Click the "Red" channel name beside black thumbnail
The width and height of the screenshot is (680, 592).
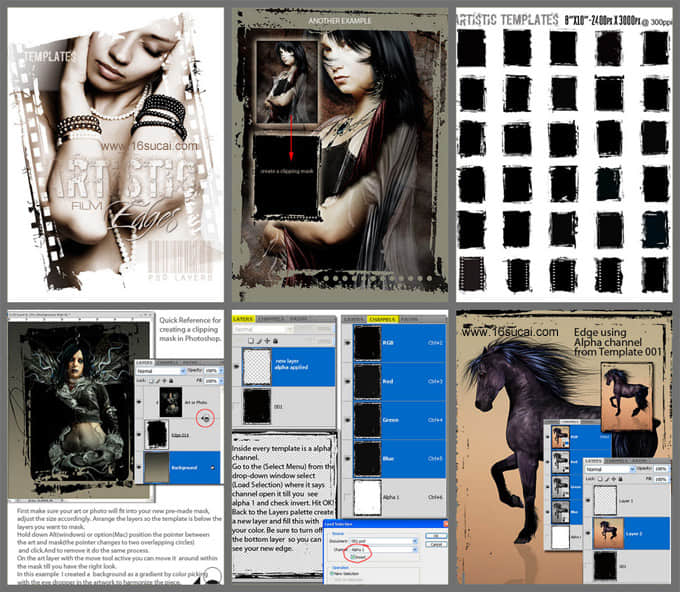(388, 381)
